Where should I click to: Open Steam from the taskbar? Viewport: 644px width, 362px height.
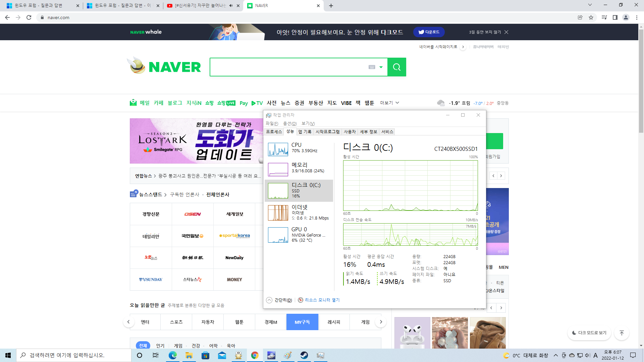(x=304, y=355)
